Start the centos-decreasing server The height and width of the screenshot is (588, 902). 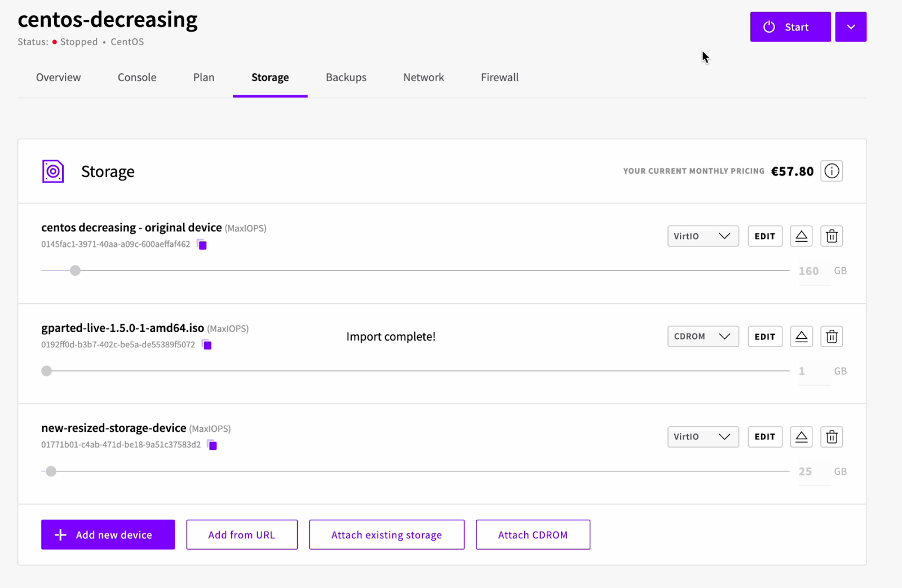tap(790, 27)
